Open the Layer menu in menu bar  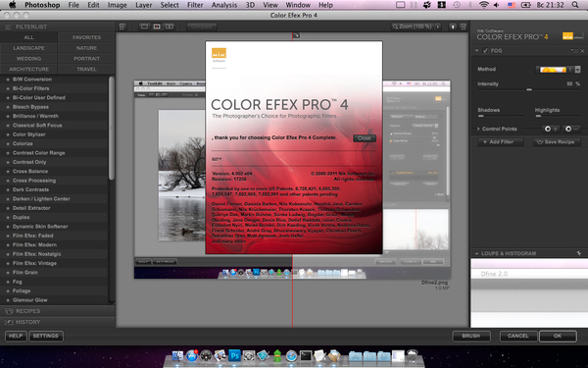click(144, 5)
